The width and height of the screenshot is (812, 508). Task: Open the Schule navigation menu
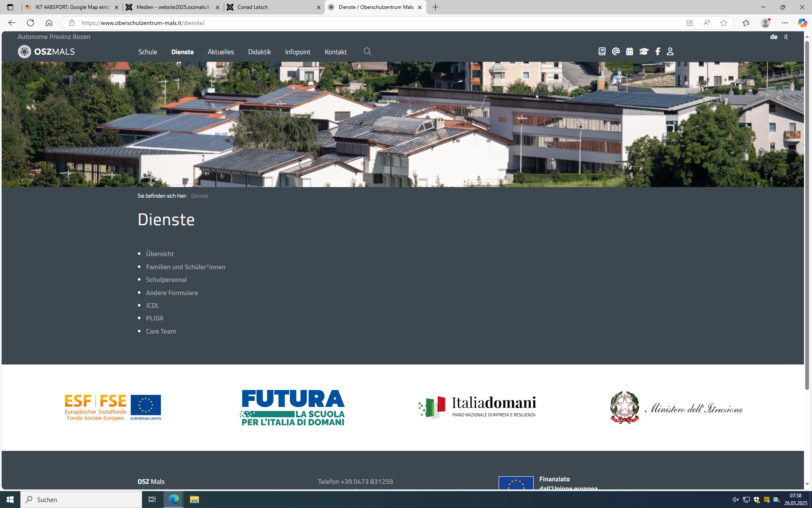[148, 52]
